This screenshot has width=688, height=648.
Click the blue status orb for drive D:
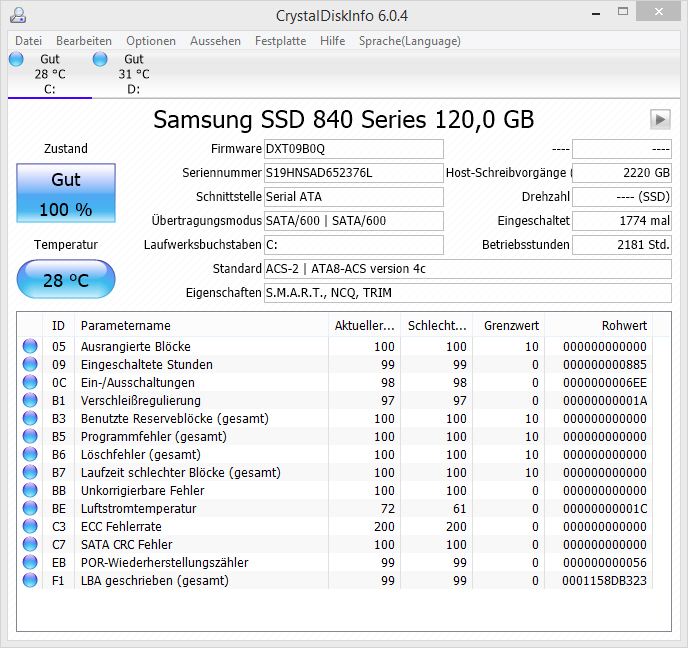point(100,59)
